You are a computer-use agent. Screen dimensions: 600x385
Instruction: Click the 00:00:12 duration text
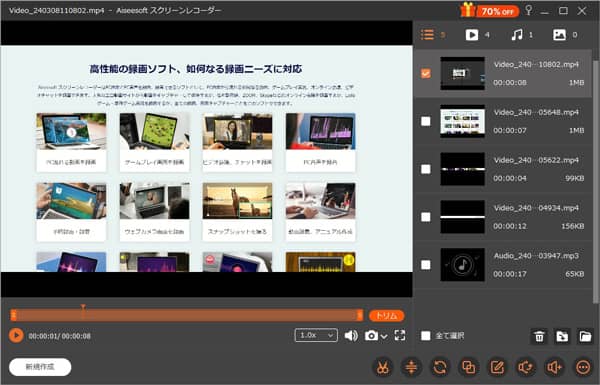coord(510,226)
